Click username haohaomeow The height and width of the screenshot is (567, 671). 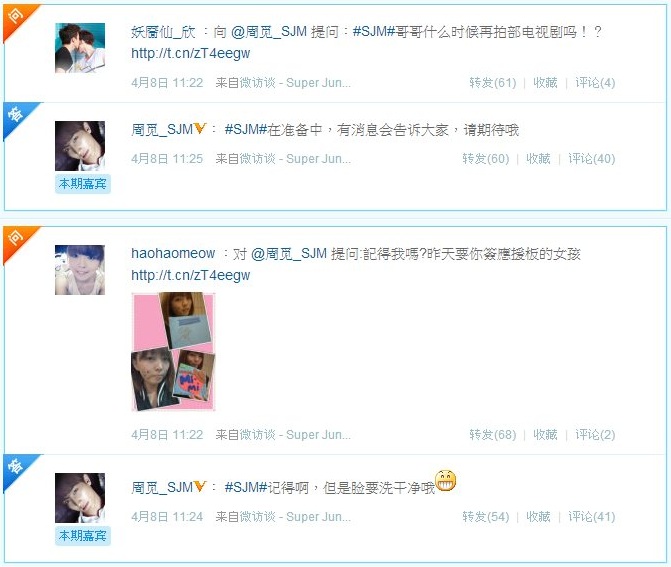coord(173,253)
